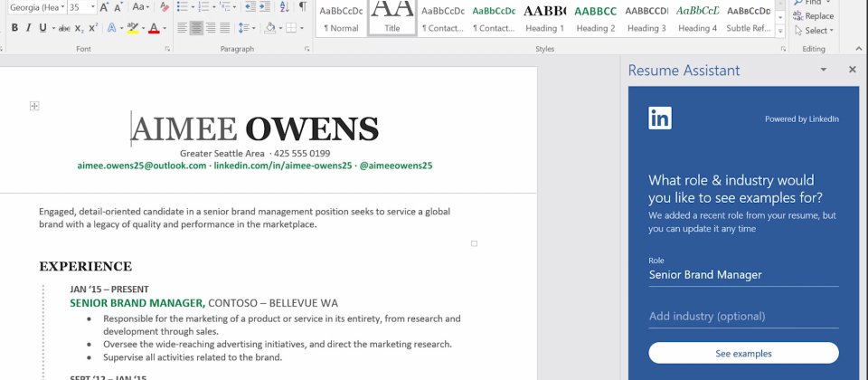Apply borders to the paragraph
This screenshot has height=380, width=868.
pyautogui.click(x=290, y=28)
